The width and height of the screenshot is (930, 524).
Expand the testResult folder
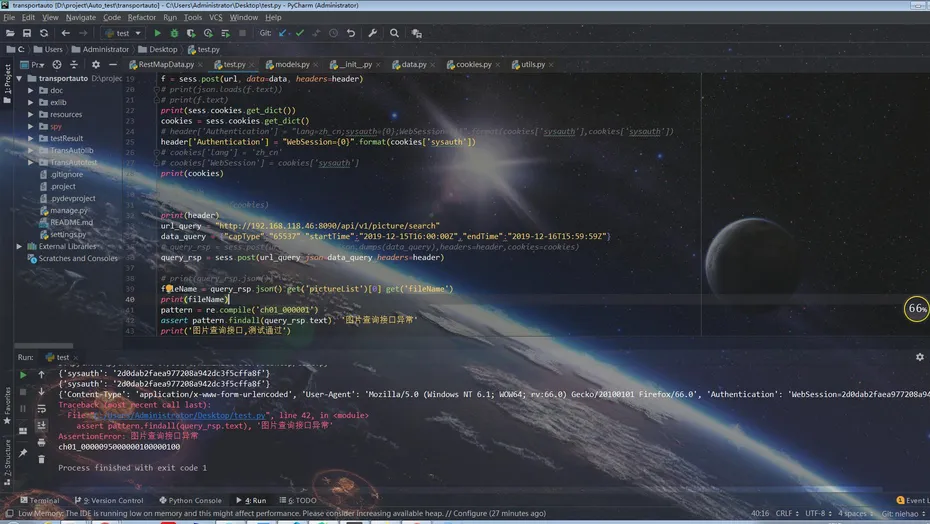(x=31, y=138)
